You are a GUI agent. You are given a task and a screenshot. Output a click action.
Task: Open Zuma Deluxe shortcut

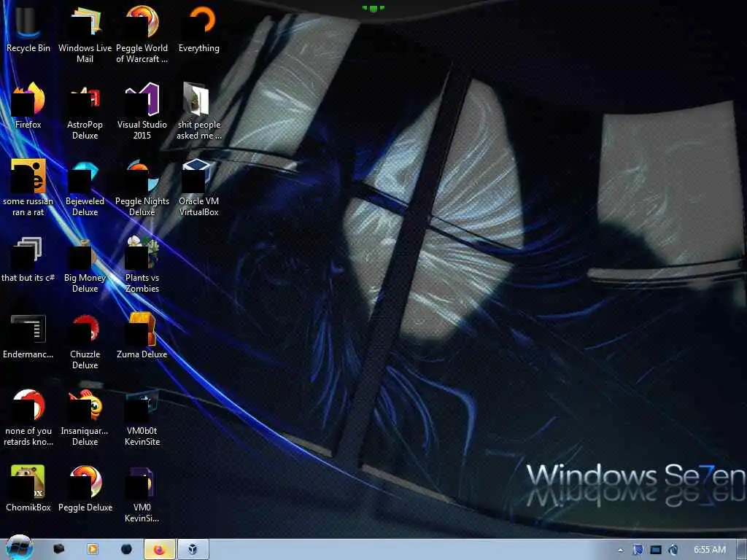142,335
